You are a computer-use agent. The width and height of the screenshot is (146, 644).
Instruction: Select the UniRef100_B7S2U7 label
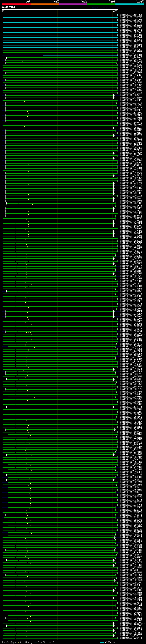[131, 319]
